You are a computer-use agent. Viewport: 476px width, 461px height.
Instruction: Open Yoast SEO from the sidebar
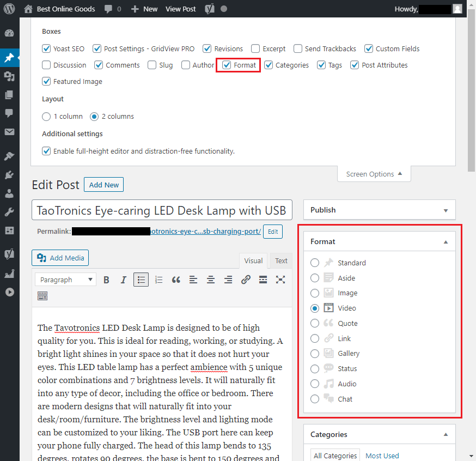click(9, 254)
